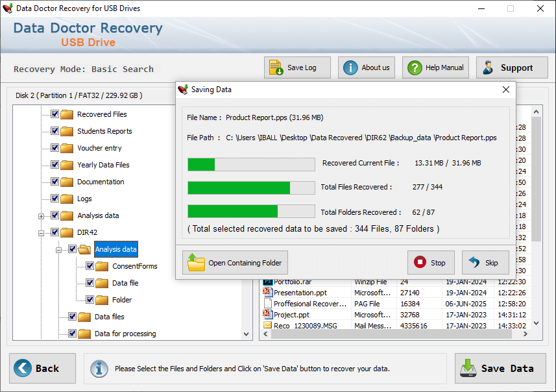Click the Total Folders Recovered progress bar
This screenshot has height=392, width=556.
point(252,211)
